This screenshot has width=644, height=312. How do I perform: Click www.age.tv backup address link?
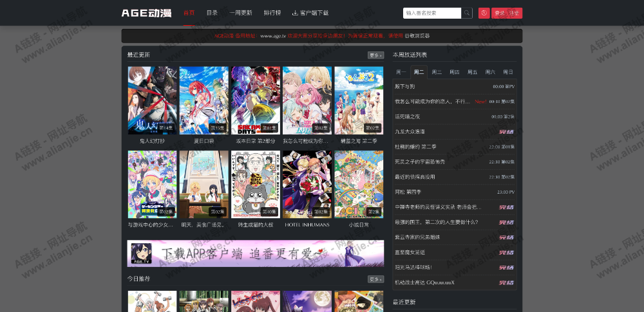(x=273, y=36)
